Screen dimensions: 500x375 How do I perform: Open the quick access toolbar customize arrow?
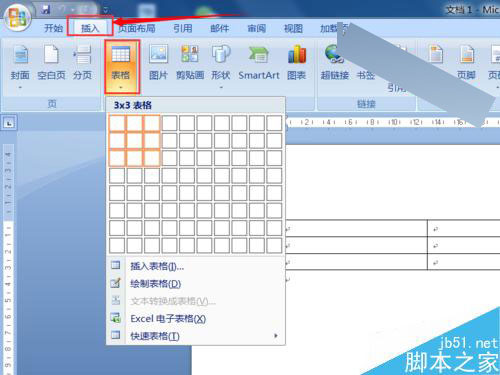106,10
